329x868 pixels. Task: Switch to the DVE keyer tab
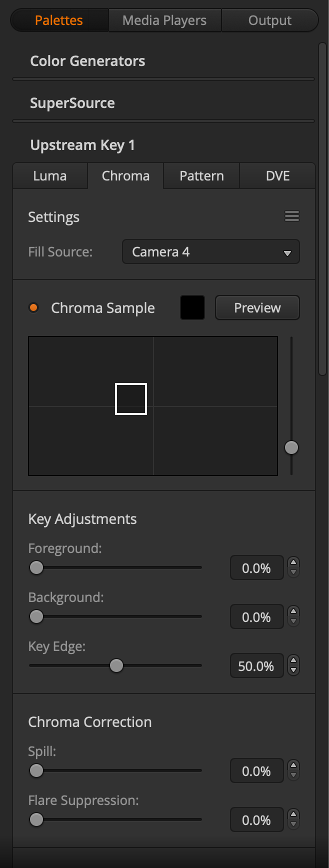pos(277,175)
